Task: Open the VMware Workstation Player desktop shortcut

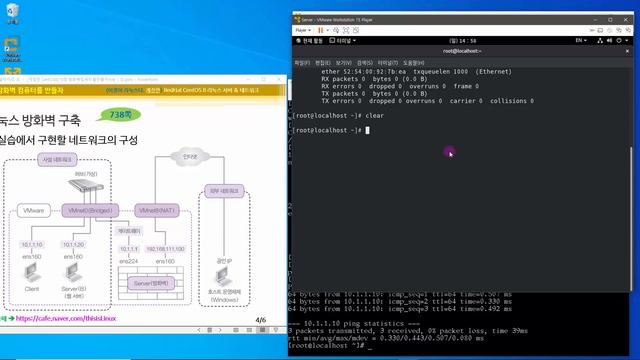Action: 12,49
